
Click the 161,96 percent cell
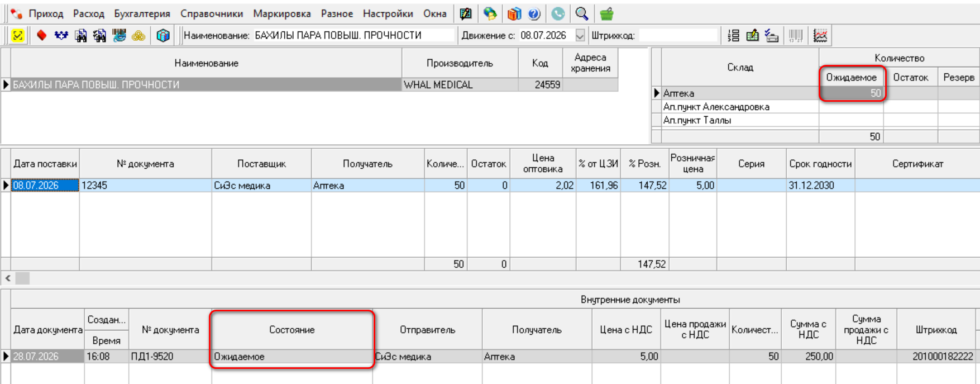click(598, 185)
